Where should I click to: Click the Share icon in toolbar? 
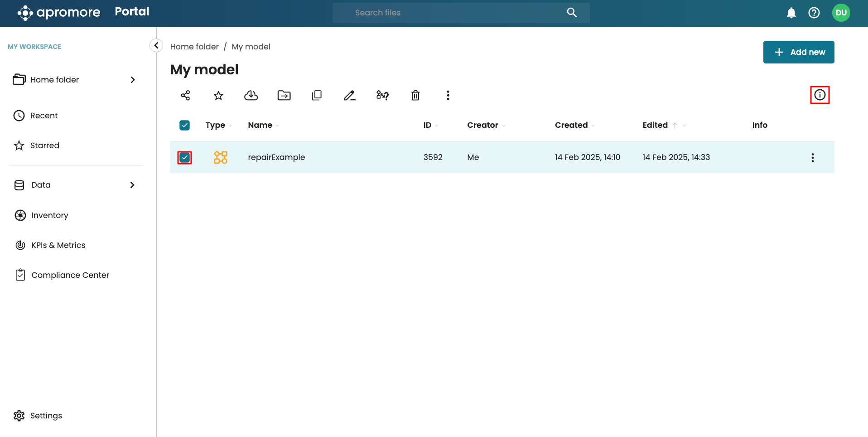tap(185, 95)
